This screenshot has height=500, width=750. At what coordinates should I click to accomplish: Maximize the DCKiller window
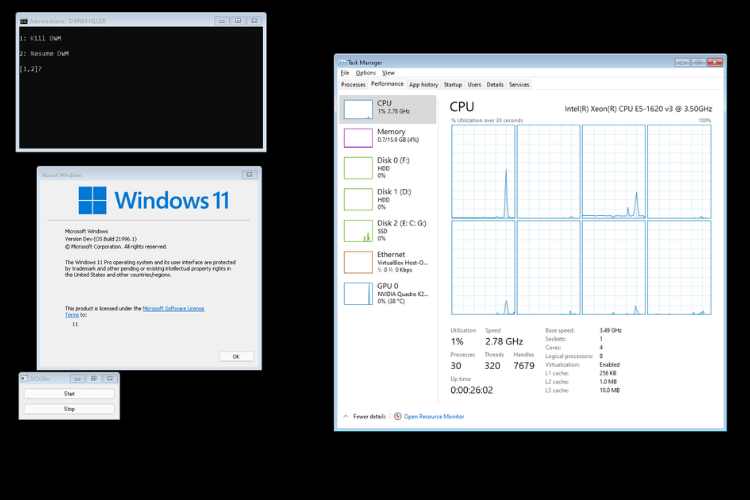[94, 378]
